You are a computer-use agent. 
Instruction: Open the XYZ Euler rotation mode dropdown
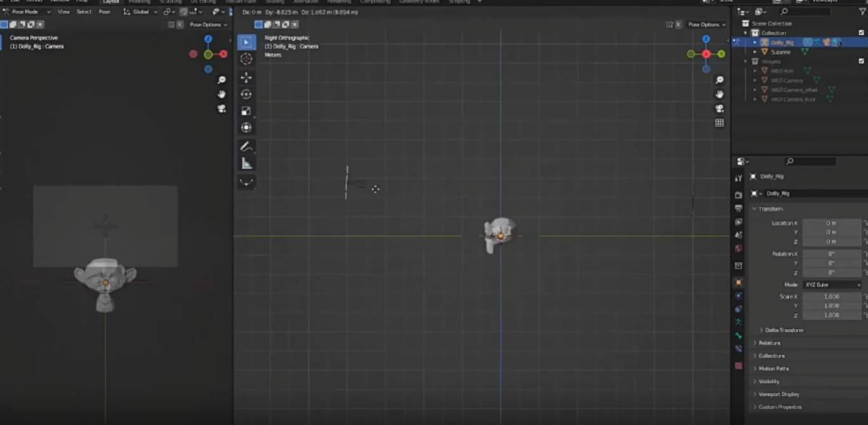pyautogui.click(x=832, y=285)
